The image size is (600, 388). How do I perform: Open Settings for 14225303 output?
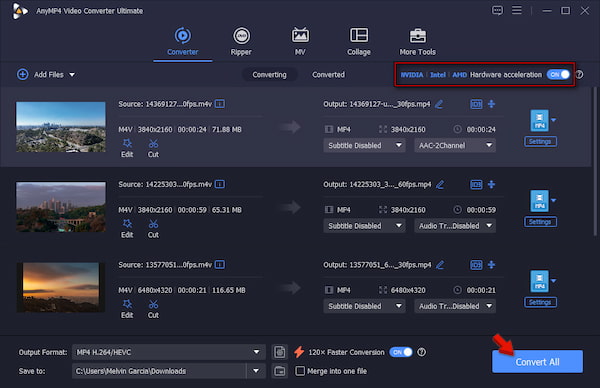click(540, 222)
